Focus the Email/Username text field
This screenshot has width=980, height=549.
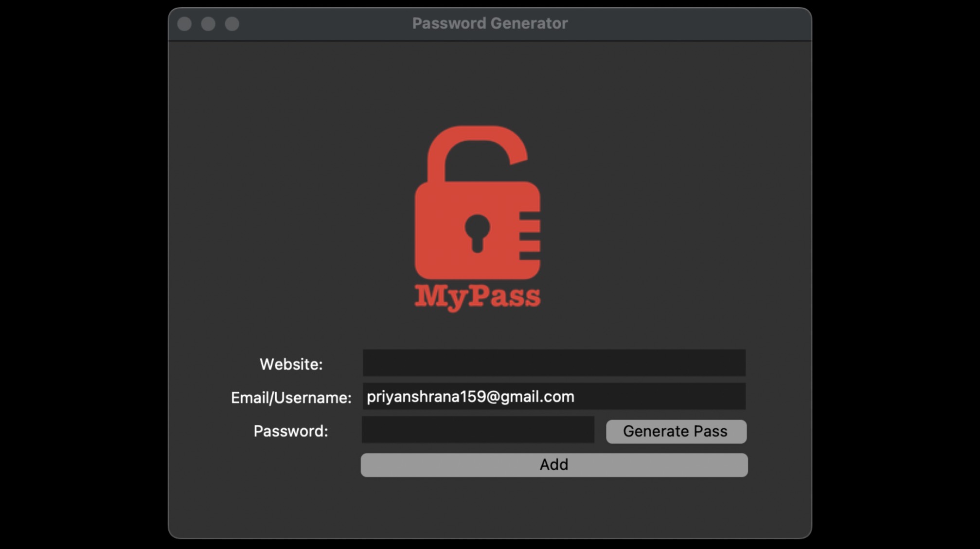click(553, 396)
